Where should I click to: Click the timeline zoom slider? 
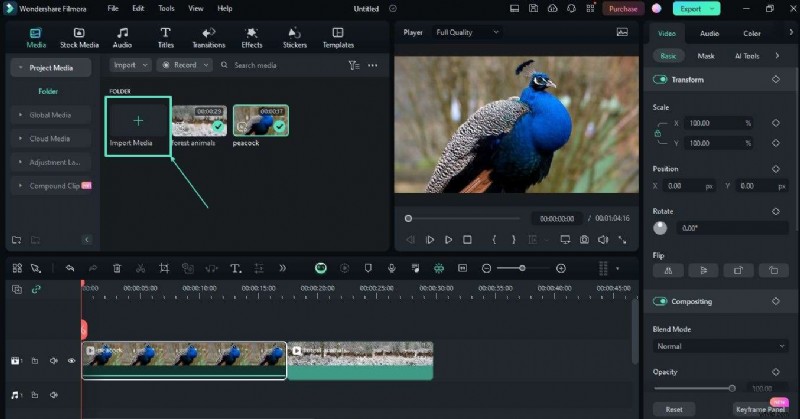pos(522,268)
